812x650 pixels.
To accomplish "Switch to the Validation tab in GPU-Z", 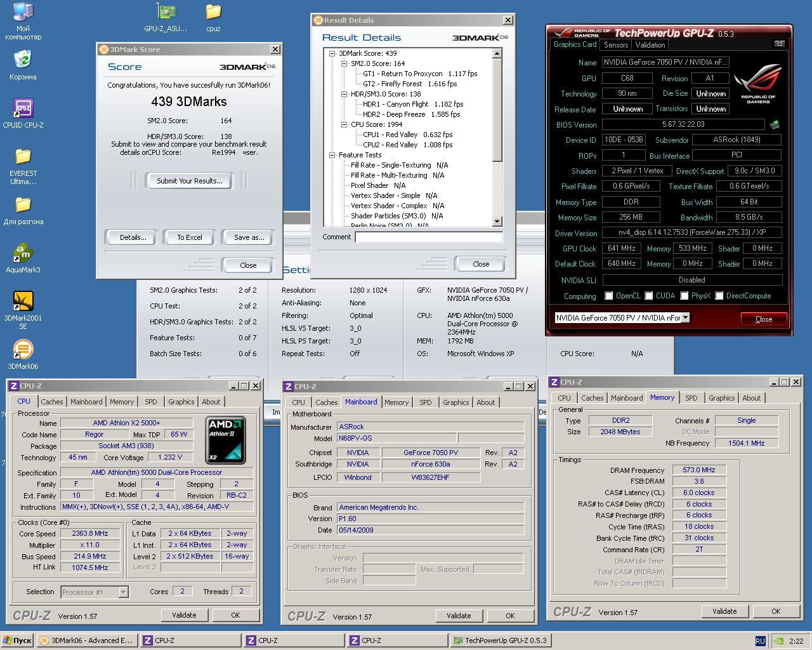I will (650, 44).
